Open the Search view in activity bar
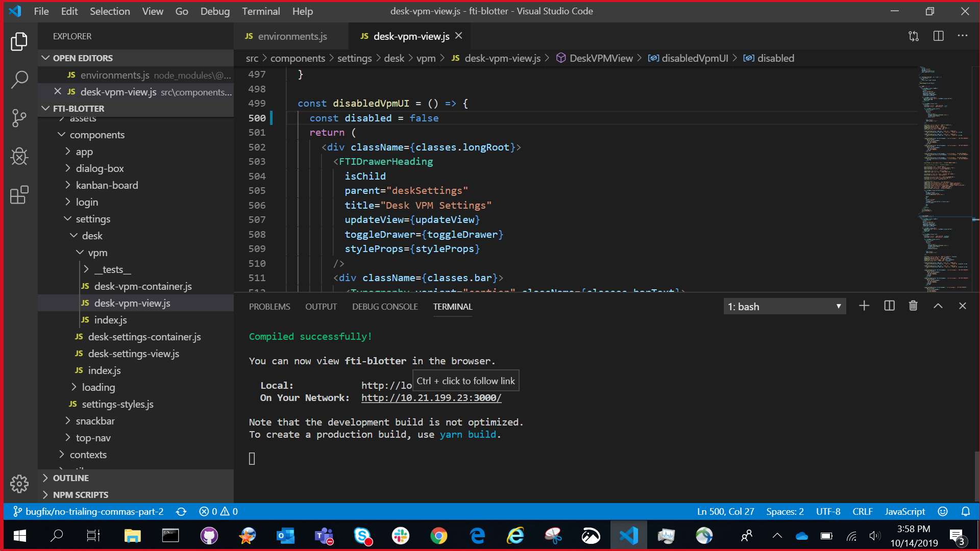Screen dimensions: 980x551 point(19,80)
